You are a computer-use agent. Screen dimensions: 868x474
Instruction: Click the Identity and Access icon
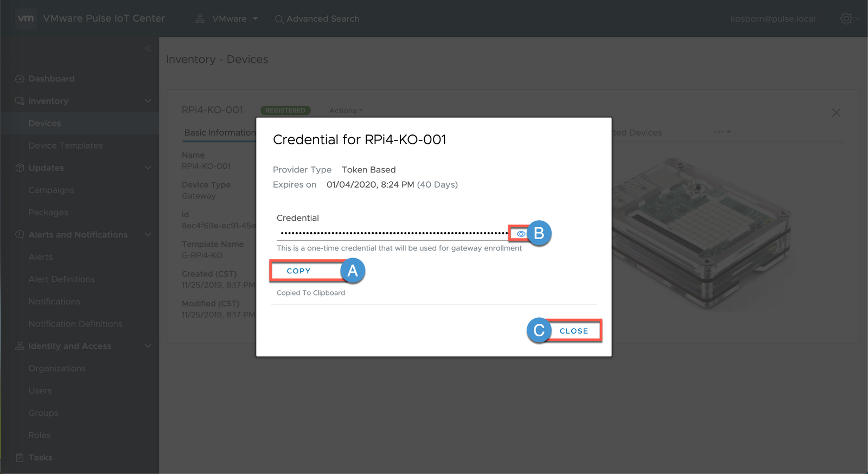pos(20,346)
